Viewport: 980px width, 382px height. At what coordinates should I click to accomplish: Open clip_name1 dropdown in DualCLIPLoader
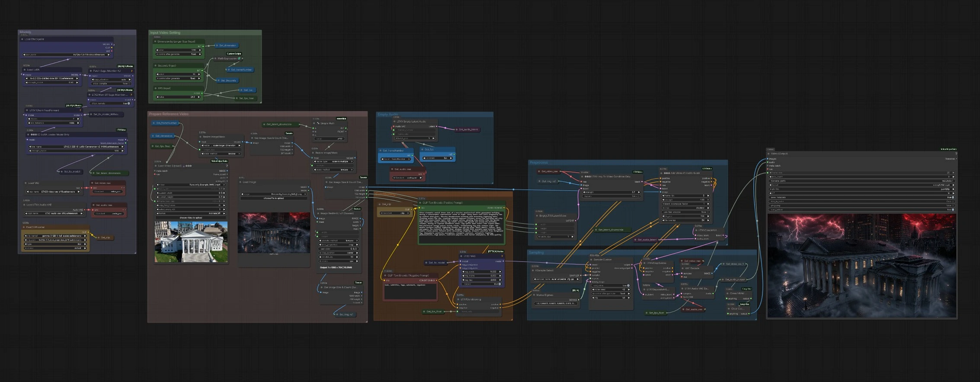click(x=55, y=236)
